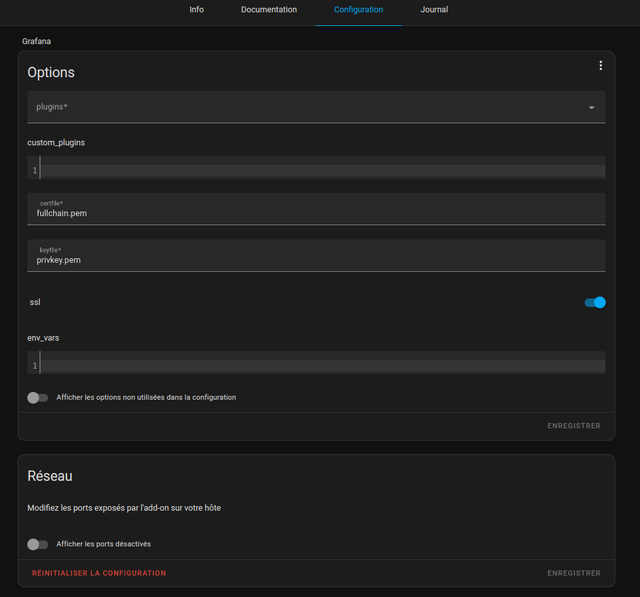This screenshot has height=597, width=640.
Task: Enable showing unused options in configuration
Action: 38,397
